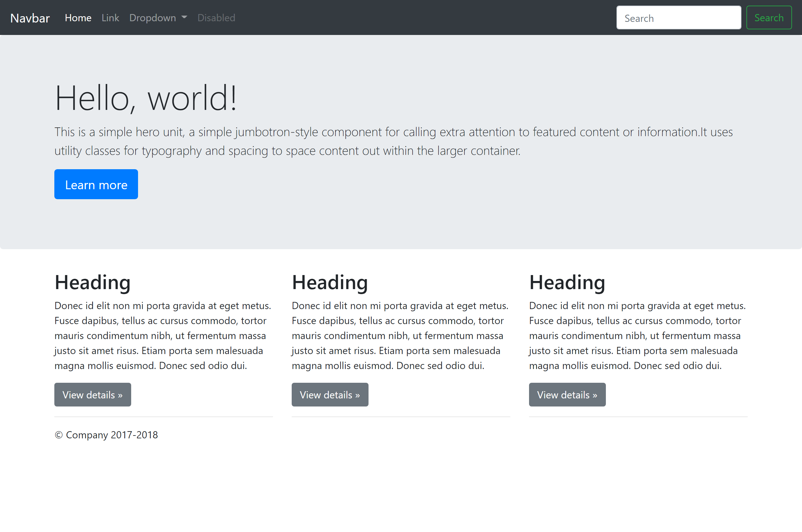Image resolution: width=802 pixels, height=532 pixels.
Task: Click the first column Heading title
Action: coord(93,282)
